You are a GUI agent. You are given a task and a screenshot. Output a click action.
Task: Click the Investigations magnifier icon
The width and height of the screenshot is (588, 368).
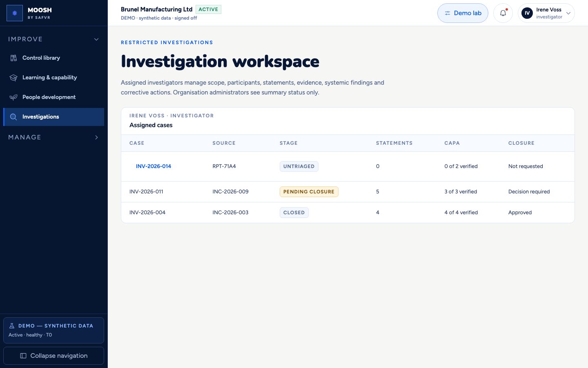click(13, 117)
